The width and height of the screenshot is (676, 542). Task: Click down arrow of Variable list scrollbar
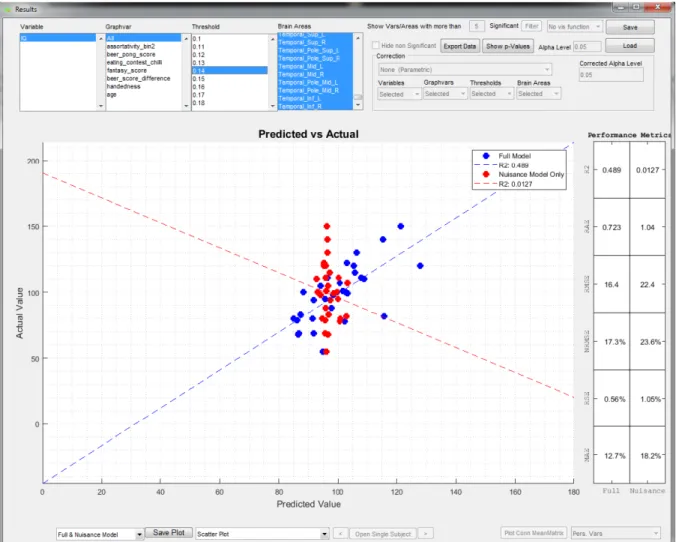(101, 106)
